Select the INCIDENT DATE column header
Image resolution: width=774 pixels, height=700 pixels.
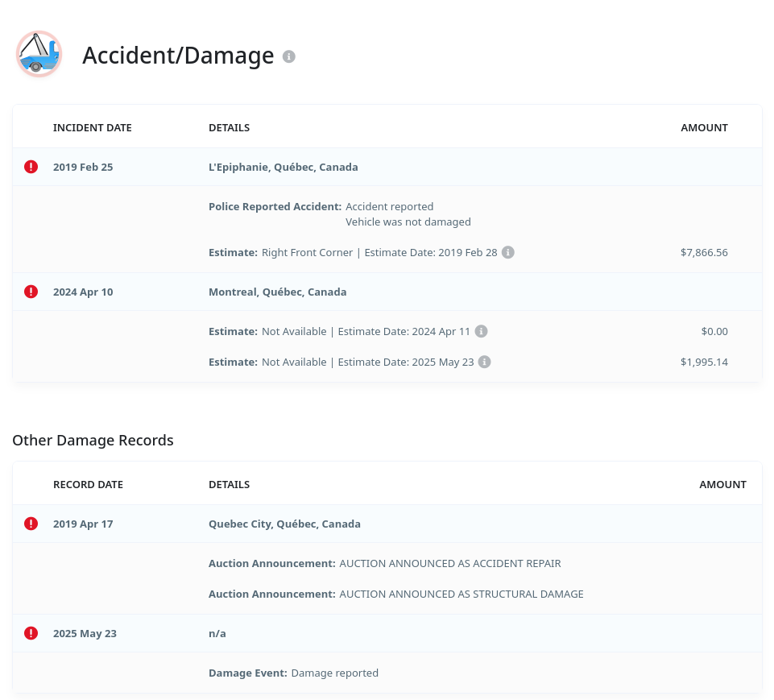point(92,127)
